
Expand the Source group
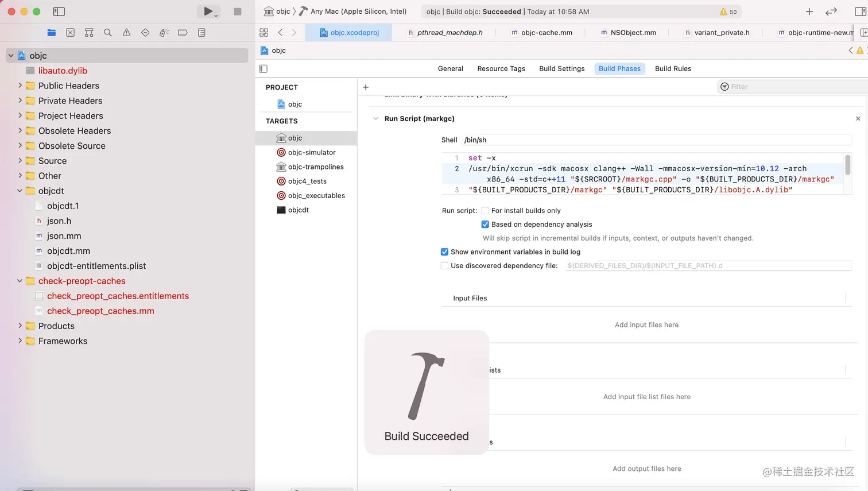coord(20,161)
